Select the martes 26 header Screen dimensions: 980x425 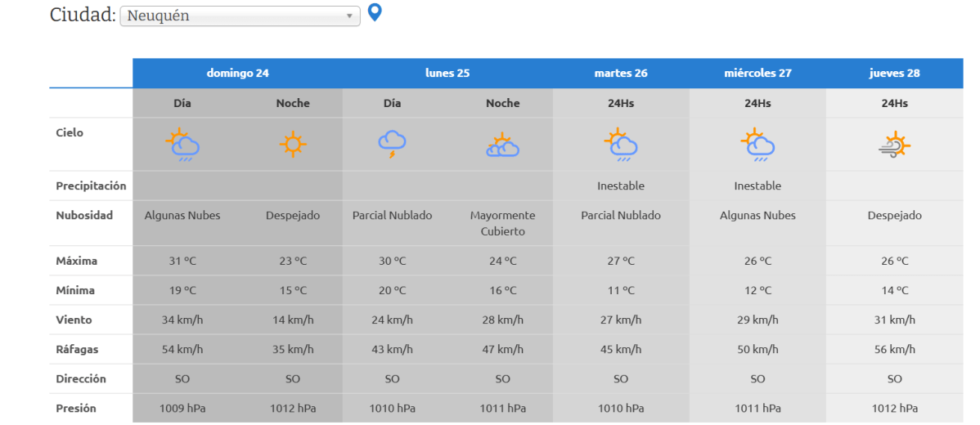point(621,73)
